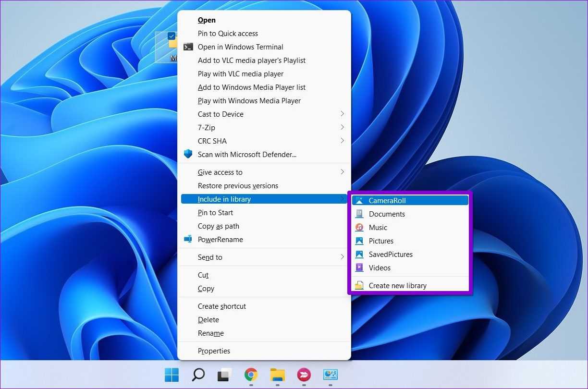The height and width of the screenshot is (389, 588).
Task: Select the CameraRoll library icon
Action: pyautogui.click(x=359, y=201)
